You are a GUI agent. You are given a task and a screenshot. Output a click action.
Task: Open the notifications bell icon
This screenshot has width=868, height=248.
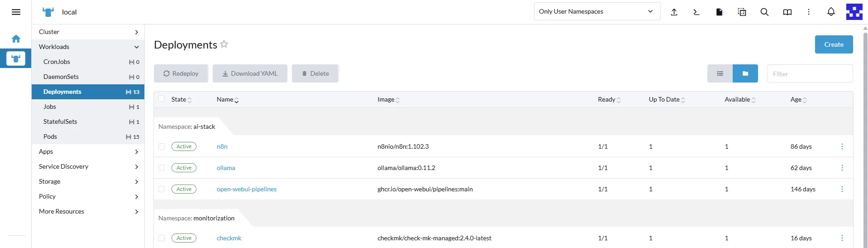(831, 12)
